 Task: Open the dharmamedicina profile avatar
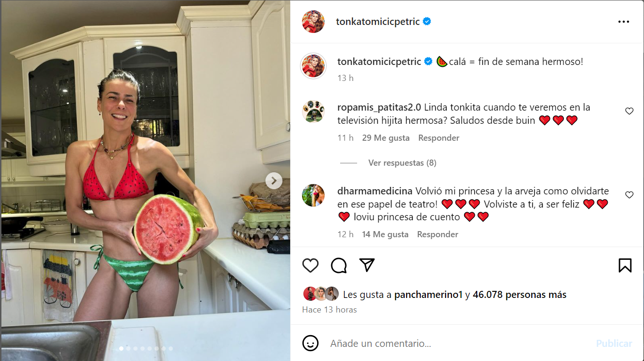pyautogui.click(x=313, y=195)
